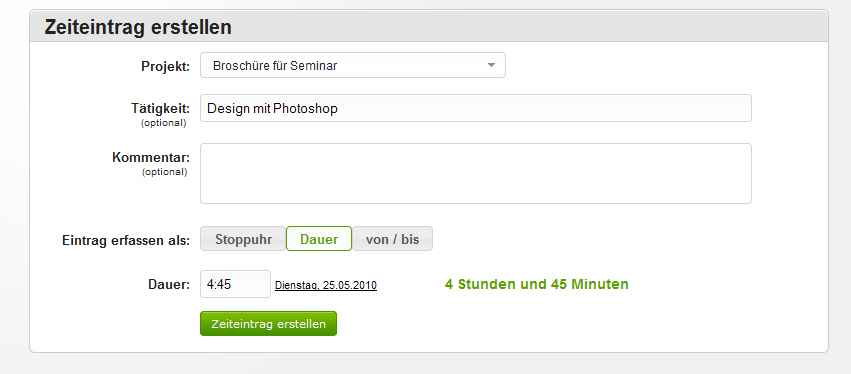Click the 'Zeiteintrag erstellen' panel heading
The height and width of the screenshot is (374, 851).
tap(138, 27)
